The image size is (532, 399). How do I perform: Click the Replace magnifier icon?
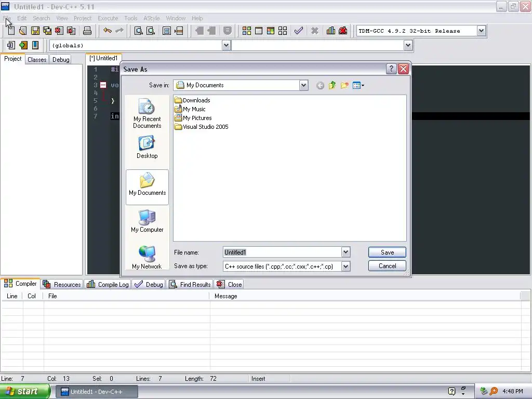point(151,31)
